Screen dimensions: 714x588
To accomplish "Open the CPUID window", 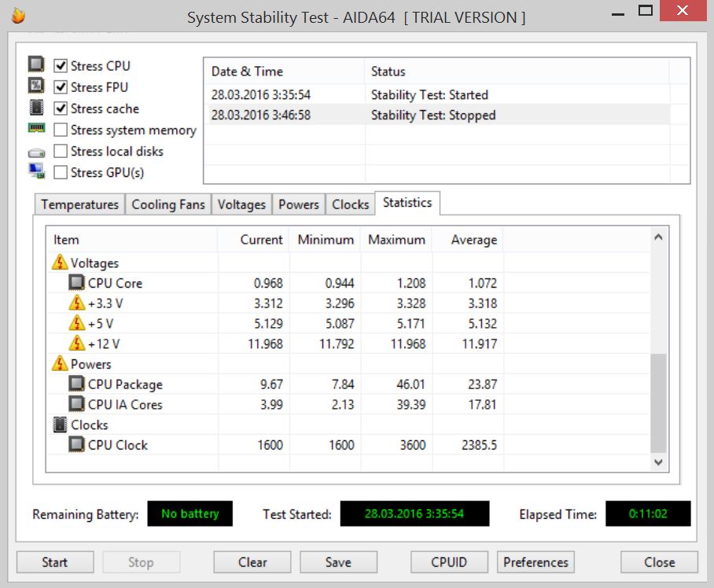I will [x=449, y=562].
